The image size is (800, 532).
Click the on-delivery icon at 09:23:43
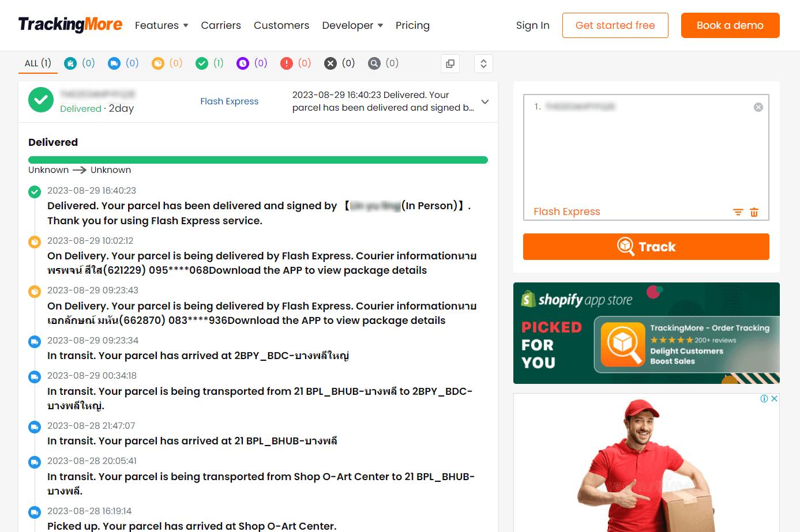(x=35, y=291)
